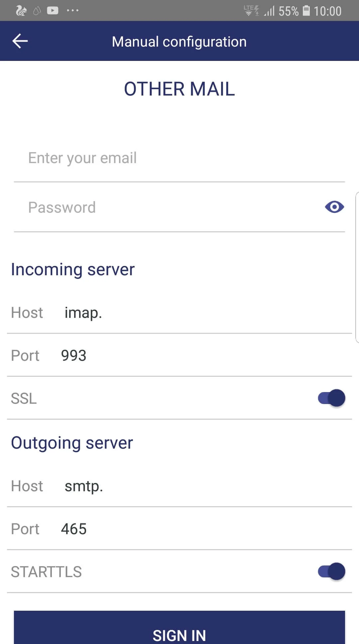
Task: Edit outgoing port 465 field
Action: click(x=206, y=529)
